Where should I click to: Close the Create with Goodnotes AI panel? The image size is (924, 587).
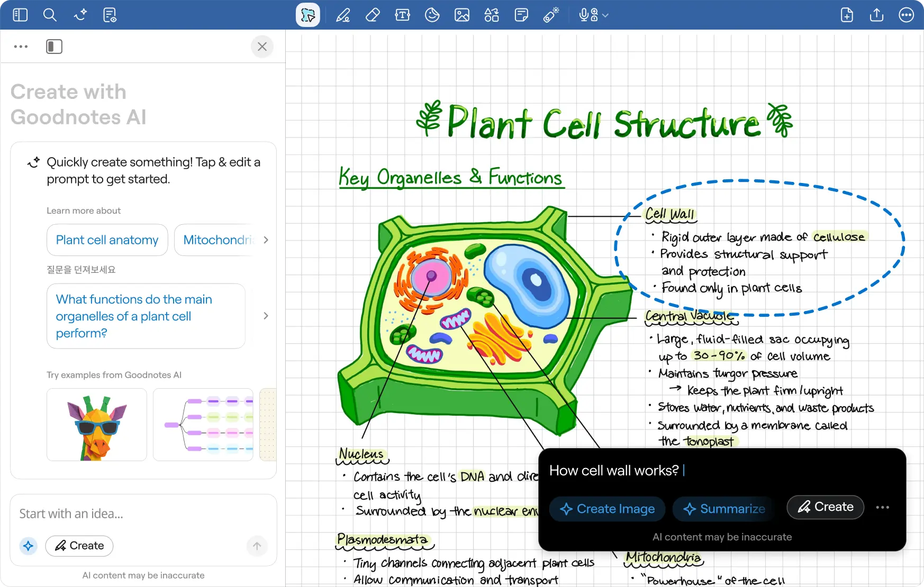click(262, 47)
